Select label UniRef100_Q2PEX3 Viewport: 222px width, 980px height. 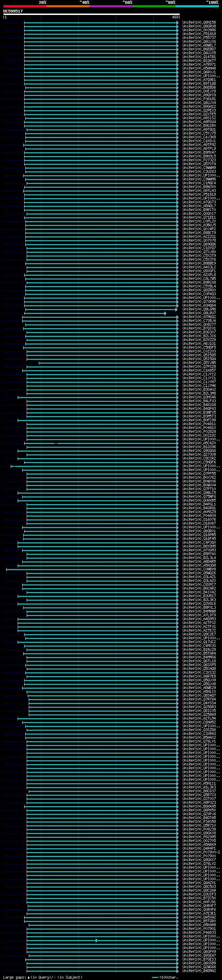point(199,110)
